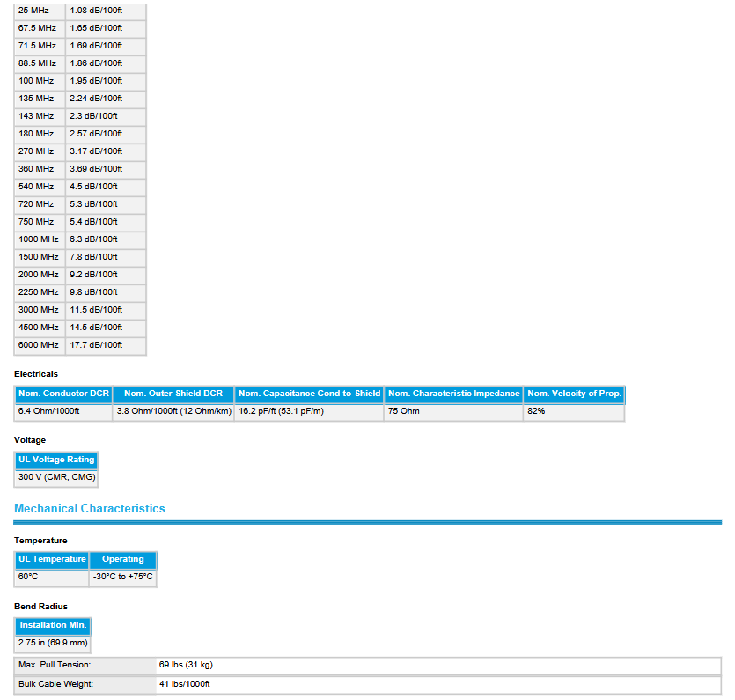Select the 2000 MHz frequency cell

(40, 275)
